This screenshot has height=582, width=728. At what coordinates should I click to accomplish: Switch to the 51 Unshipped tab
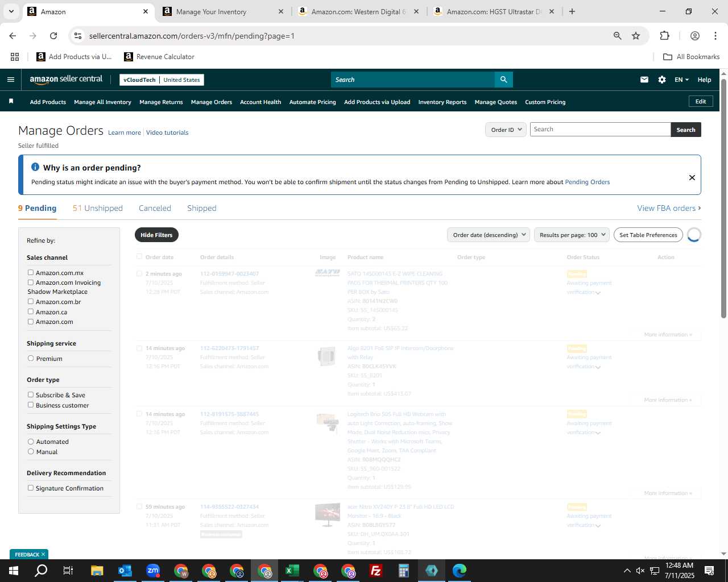pyautogui.click(x=97, y=208)
